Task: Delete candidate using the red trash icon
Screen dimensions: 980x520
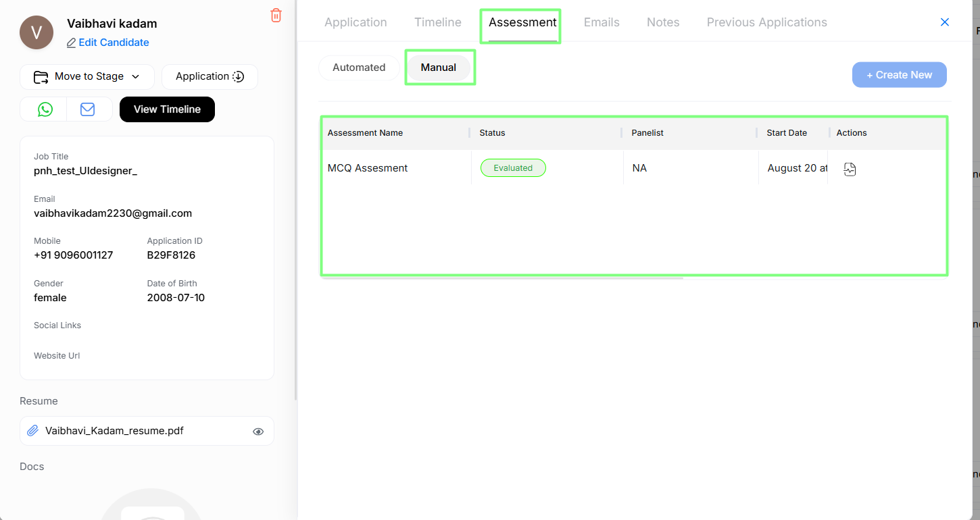Action: point(276,16)
